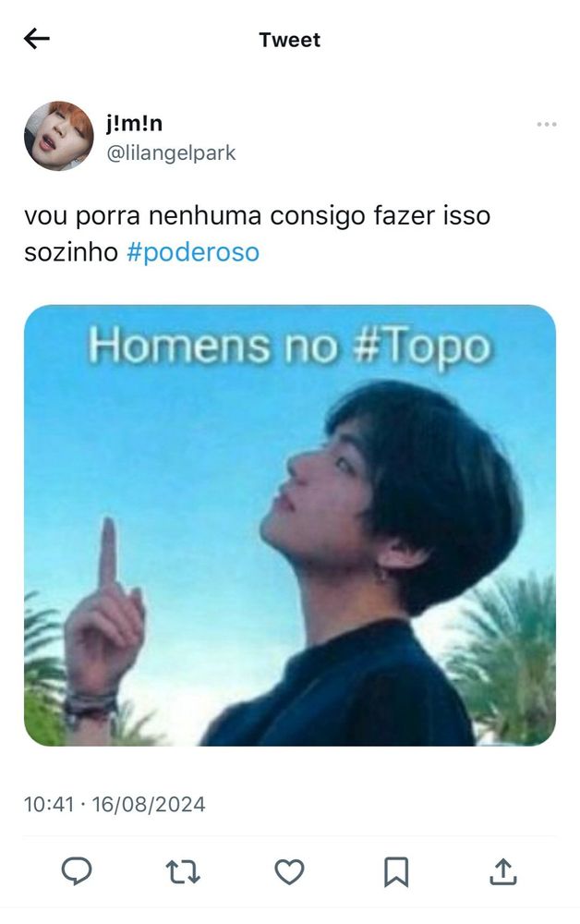The width and height of the screenshot is (580, 924).
Task: Go back using the left arrow
Action: (37, 39)
